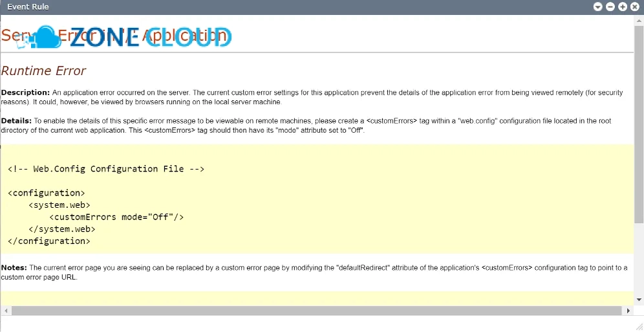Click the bold "Notes:" label

(x=14, y=268)
